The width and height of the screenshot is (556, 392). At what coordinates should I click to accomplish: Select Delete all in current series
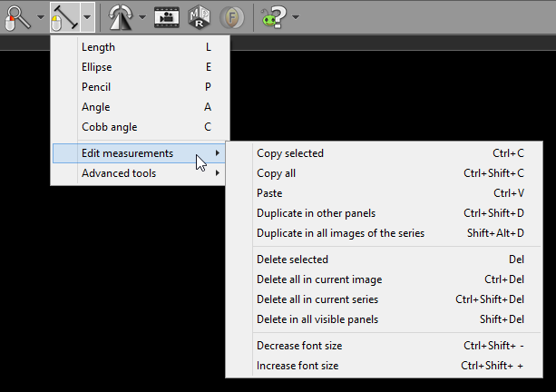click(317, 299)
